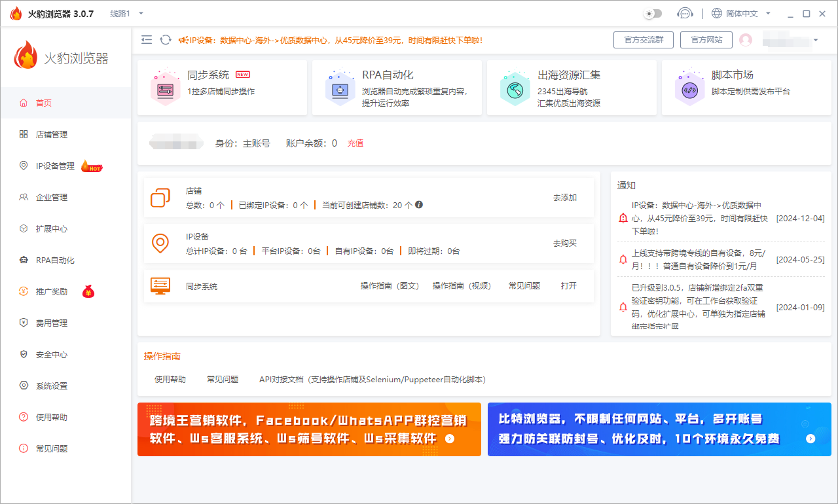This screenshot has height=504, width=838.
Task: Select 首页 in the sidebar
Action: [x=65, y=103]
